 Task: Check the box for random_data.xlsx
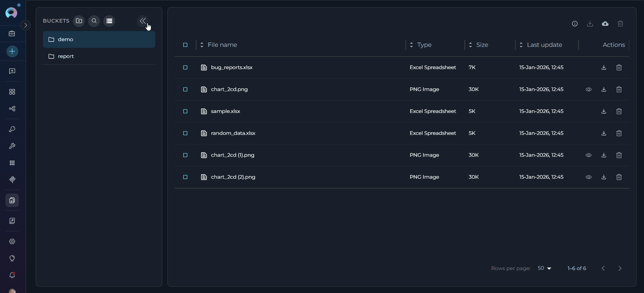(185, 133)
